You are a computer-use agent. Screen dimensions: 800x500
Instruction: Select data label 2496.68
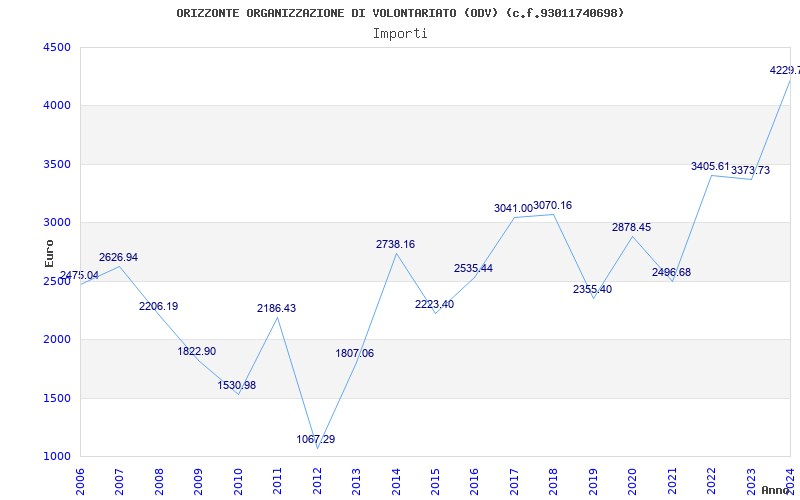pyautogui.click(x=671, y=272)
